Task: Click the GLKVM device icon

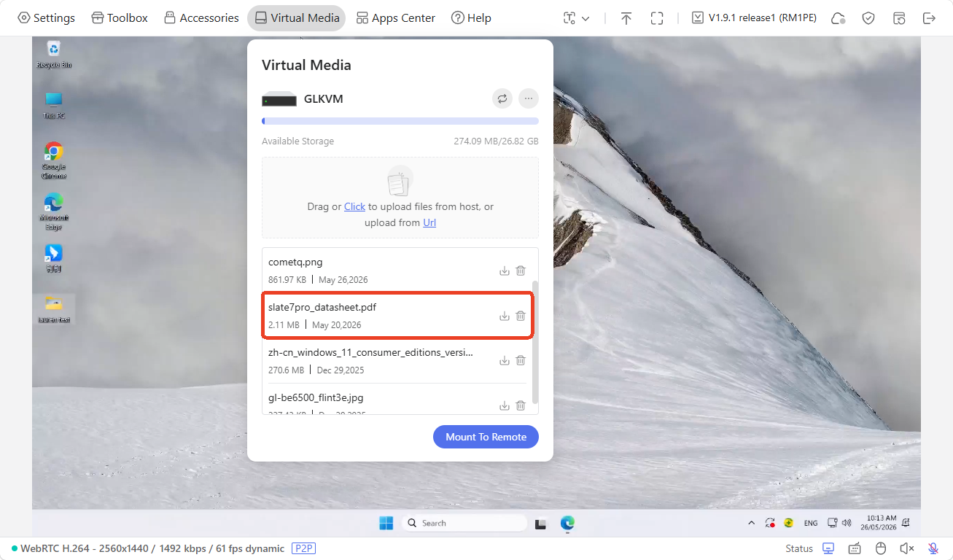Action: 279,99
